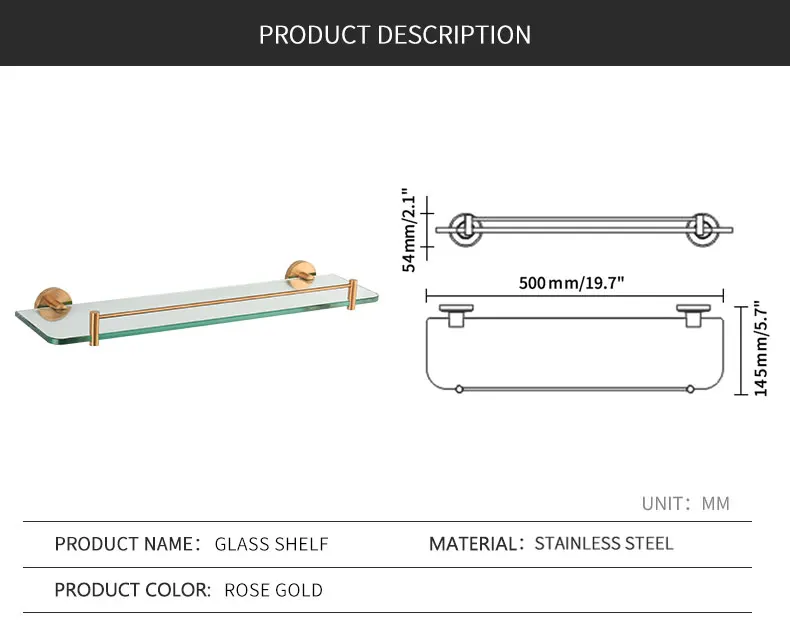The height and width of the screenshot is (636, 790).
Task: Click the front view line drawing
Action: (x=584, y=230)
